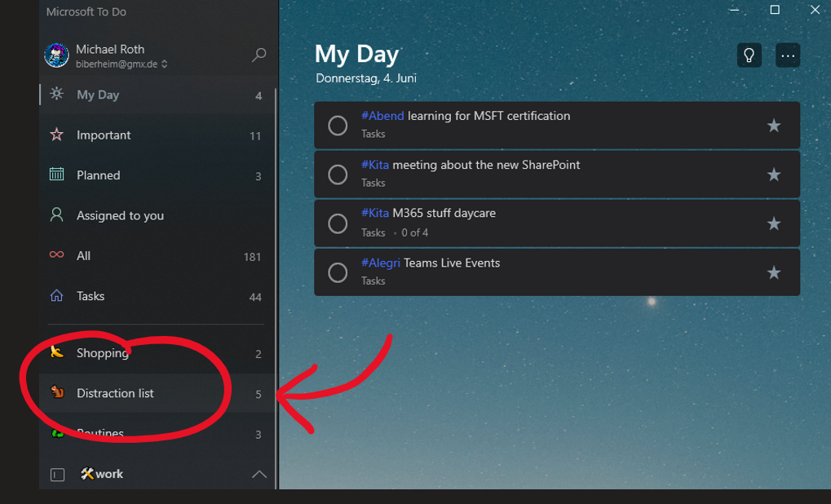Open task 'meeting about the new SharePoint'
831x504 pixels.
coord(557,175)
